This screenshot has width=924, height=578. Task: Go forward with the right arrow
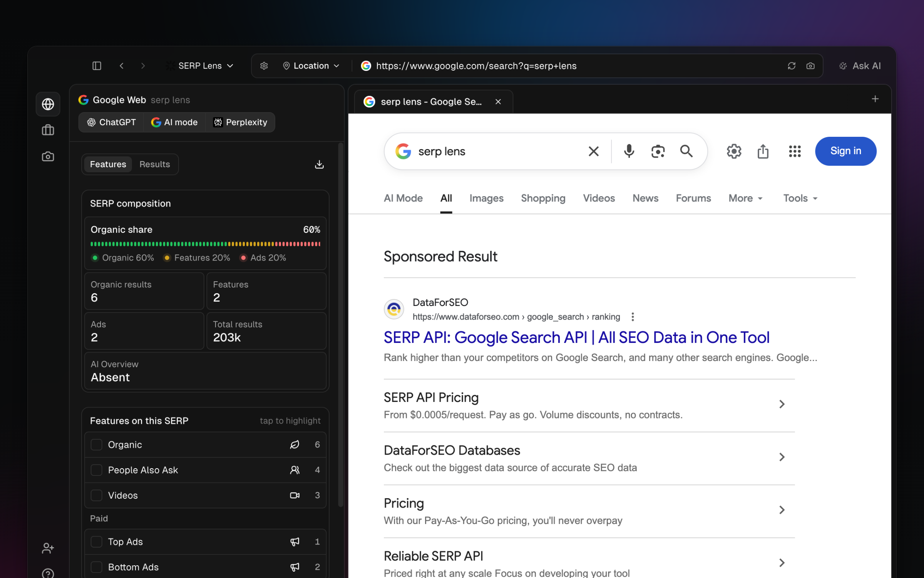coord(143,66)
